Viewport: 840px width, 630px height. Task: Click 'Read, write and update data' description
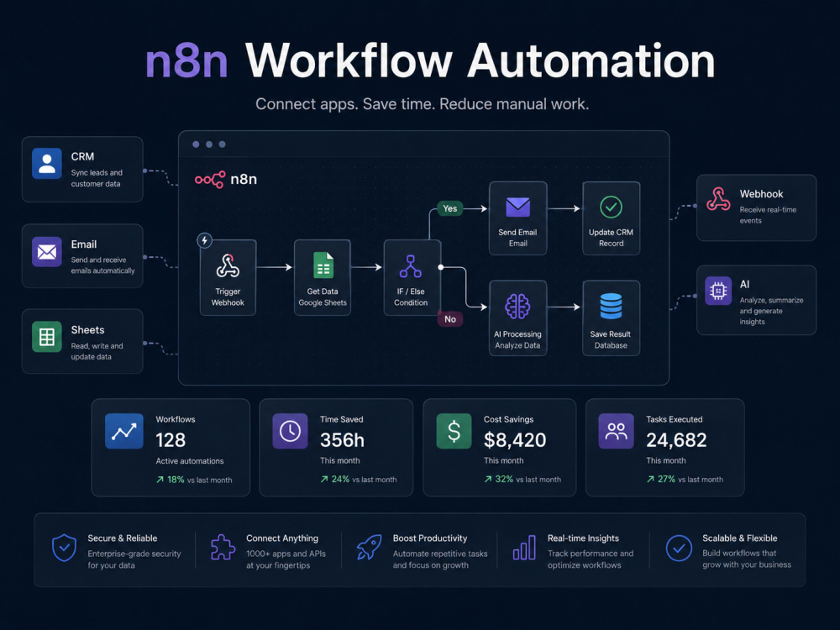point(97,351)
